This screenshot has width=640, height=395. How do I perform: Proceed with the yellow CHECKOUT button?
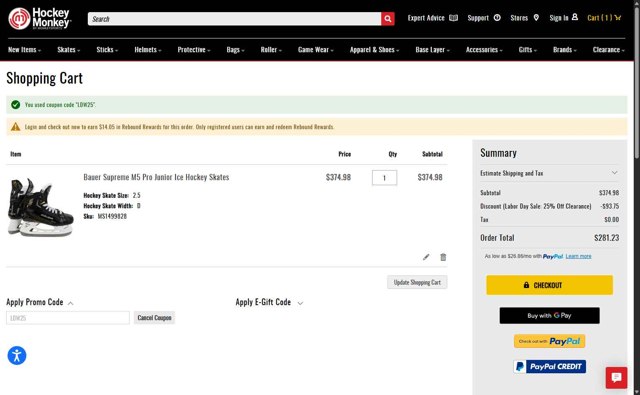pyautogui.click(x=549, y=285)
